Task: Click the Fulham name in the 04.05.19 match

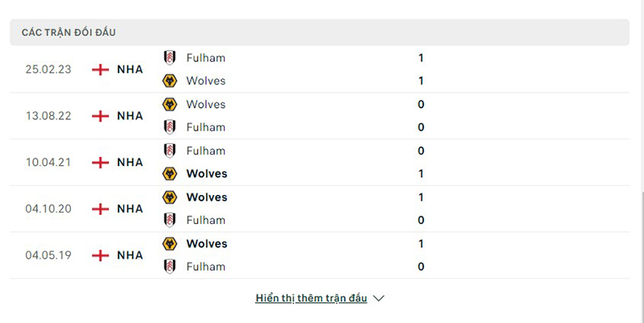Action: (x=205, y=267)
